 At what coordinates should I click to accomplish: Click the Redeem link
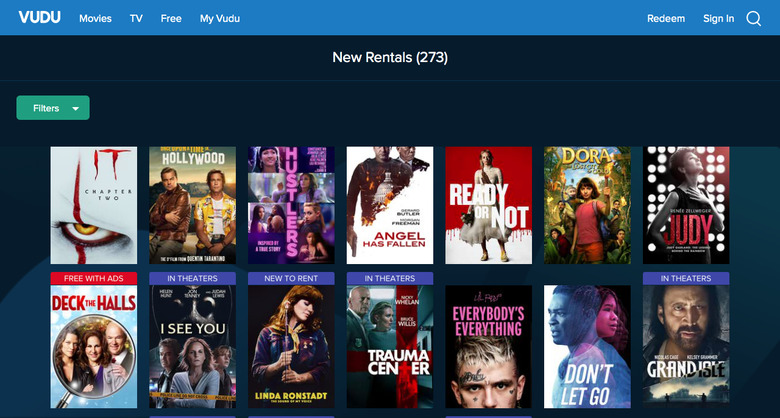tap(665, 19)
